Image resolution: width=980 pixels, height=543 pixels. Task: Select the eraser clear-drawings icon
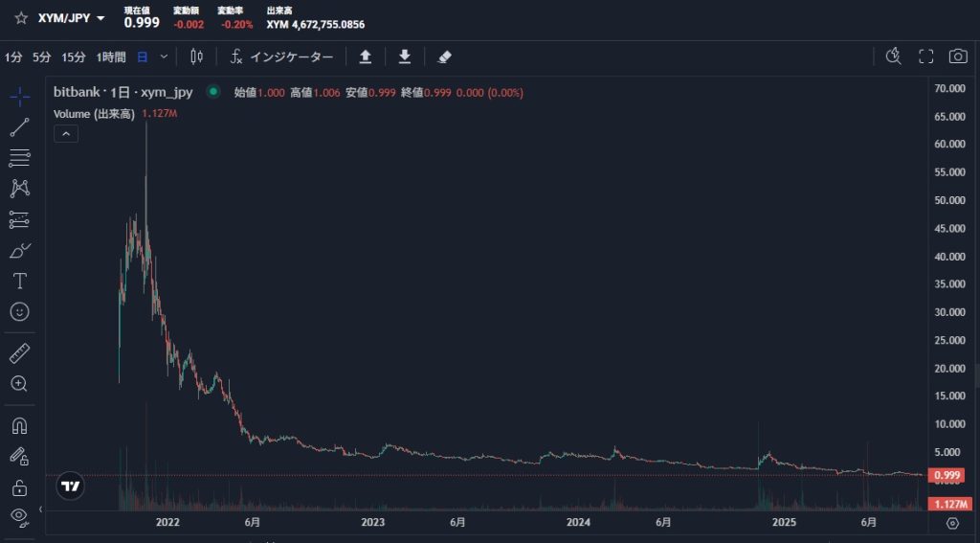click(x=444, y=57)
